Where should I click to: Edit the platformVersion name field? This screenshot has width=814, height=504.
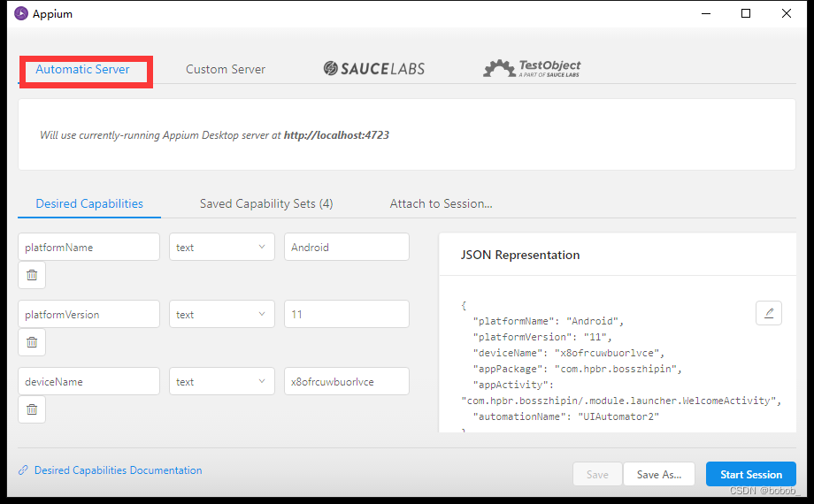click(88, 314)
